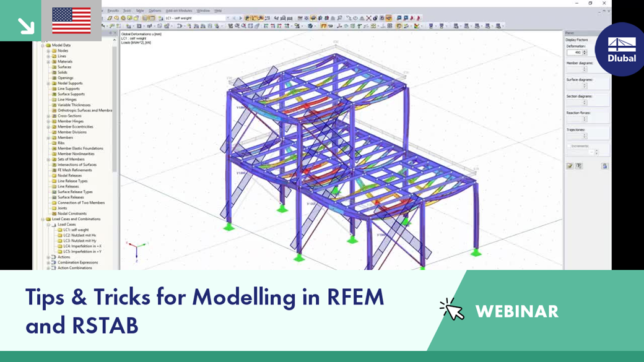Click the FE Mesh Refinements folder icon
Viewport: 644px width, 362px height.
coord(54,170)
